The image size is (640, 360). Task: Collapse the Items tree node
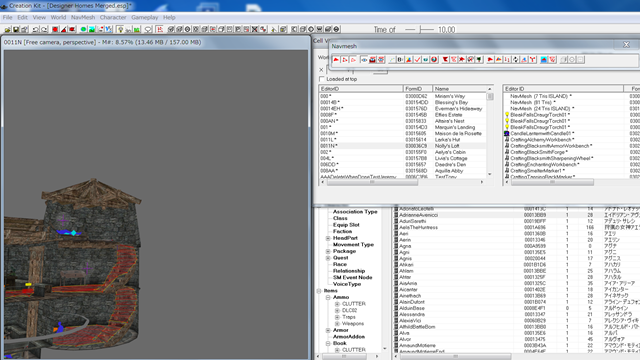(x=319, y=291)
